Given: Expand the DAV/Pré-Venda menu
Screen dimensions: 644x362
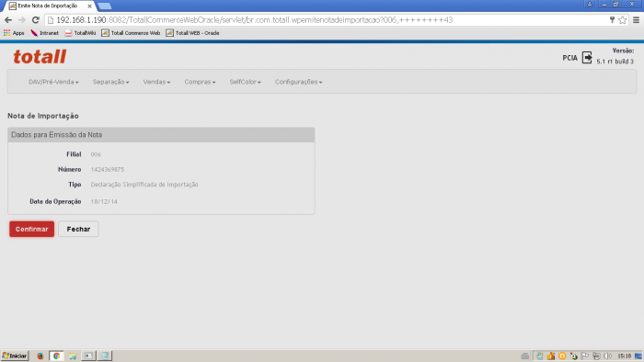Looking at the screenshot, I should tap(53, 82).
